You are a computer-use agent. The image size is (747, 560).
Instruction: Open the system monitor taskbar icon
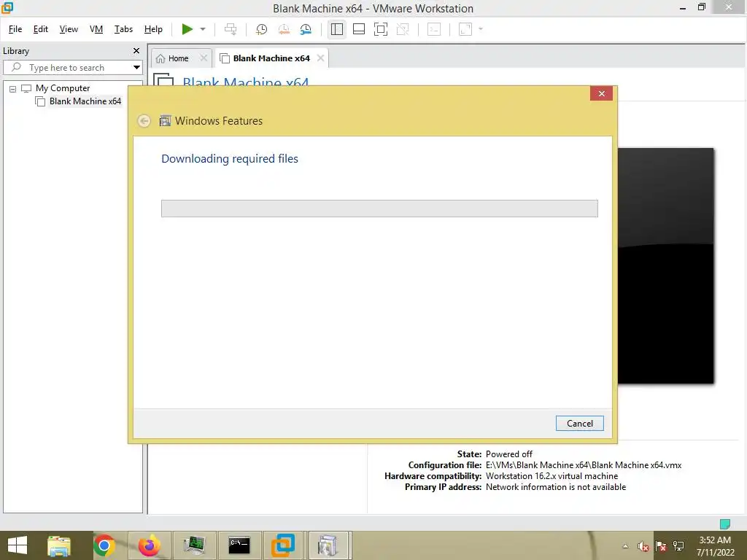tap(194, 545)
